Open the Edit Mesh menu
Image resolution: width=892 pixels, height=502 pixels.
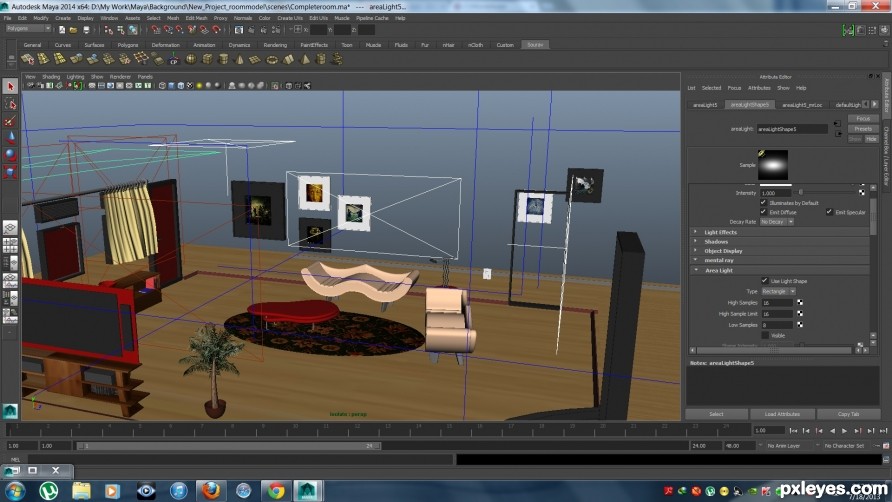(196, 18)
